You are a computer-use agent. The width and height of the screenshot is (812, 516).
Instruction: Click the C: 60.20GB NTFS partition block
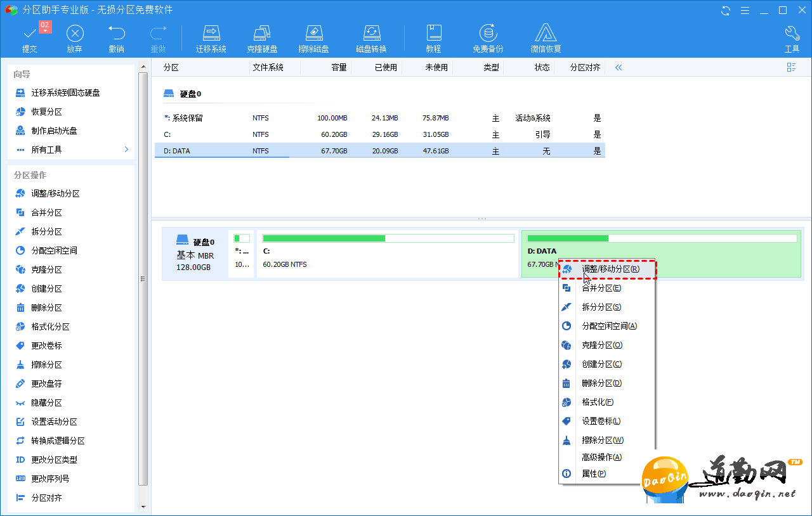pyautogui.click(x=388, y=254)
